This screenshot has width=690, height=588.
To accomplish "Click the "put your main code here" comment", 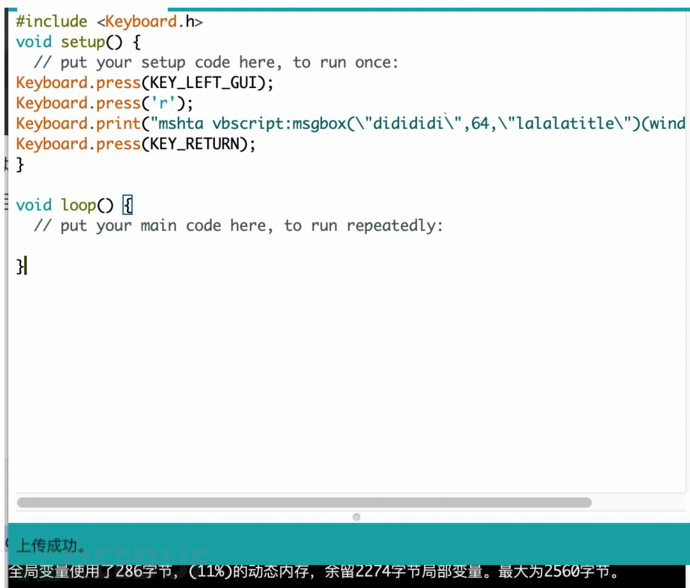I will pyautogui.click(x=238, y=226).
